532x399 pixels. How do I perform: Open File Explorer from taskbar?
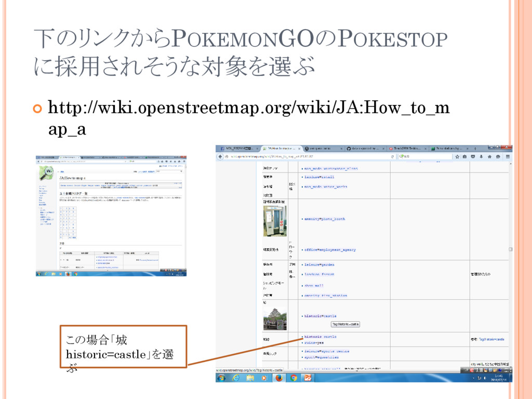pos(250,378)
